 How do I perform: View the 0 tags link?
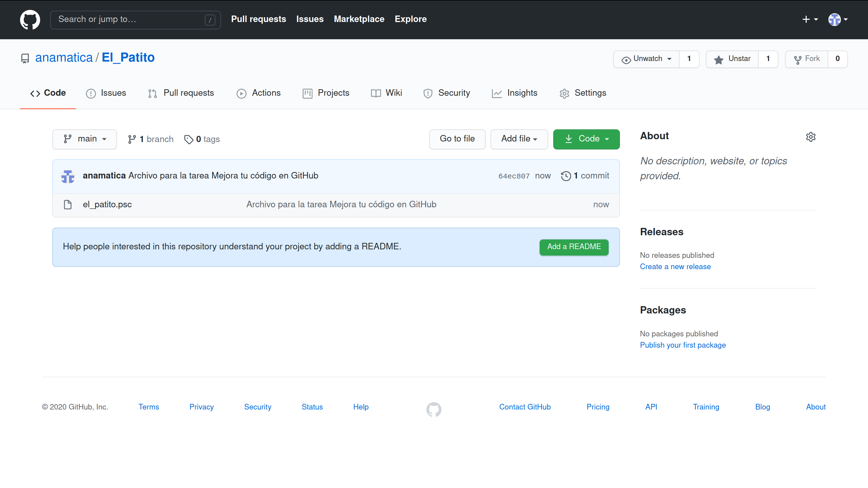(x=202, y=139)
